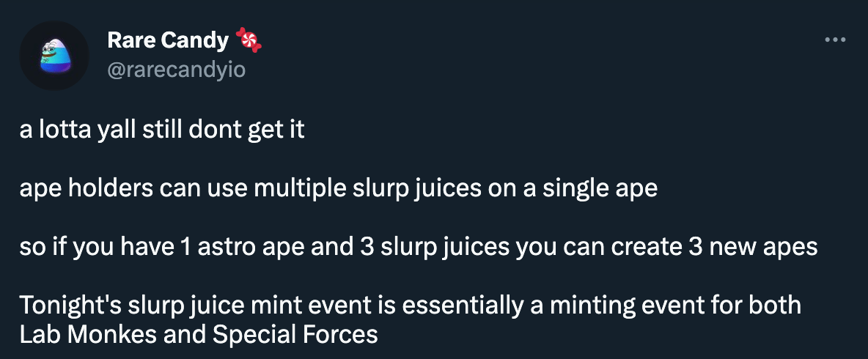Click the "so if you have 1 astro ape" sentence
Viewport: 868px width, 359px height.
(x=419, y=247)
